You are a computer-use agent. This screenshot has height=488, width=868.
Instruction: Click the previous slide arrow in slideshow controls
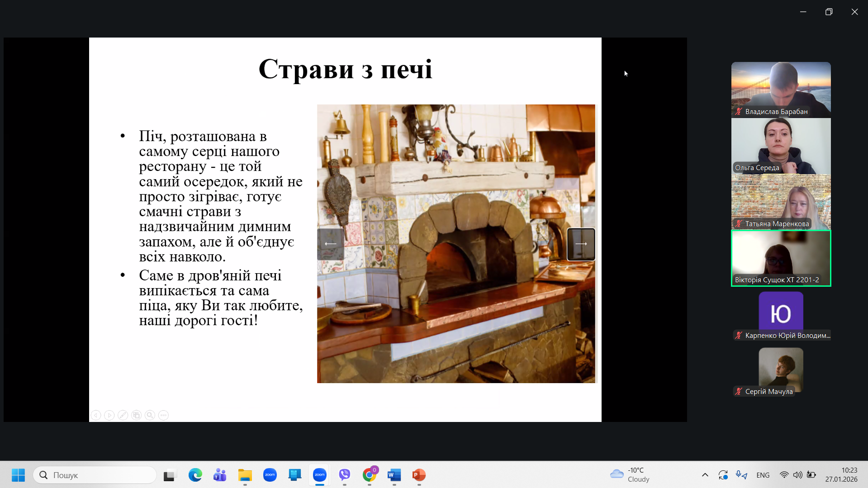[95, 415]
